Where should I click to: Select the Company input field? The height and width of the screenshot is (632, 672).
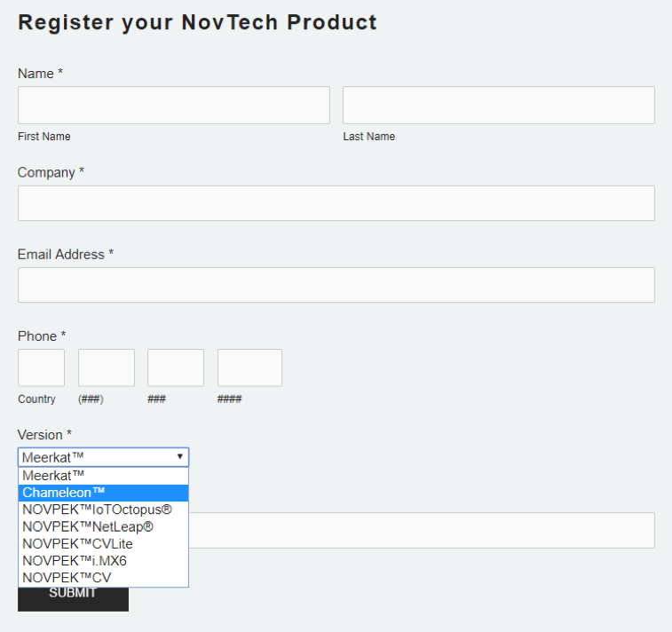(336, 203)
